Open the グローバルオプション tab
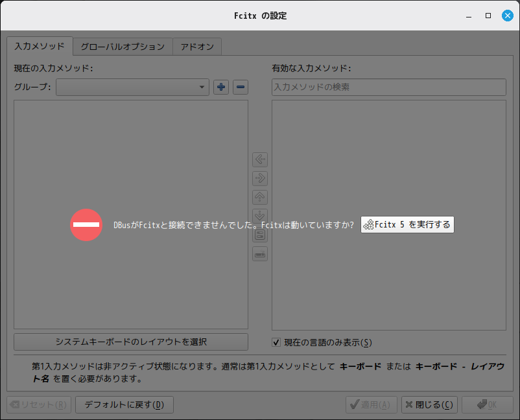 click(x=123, y=47)
